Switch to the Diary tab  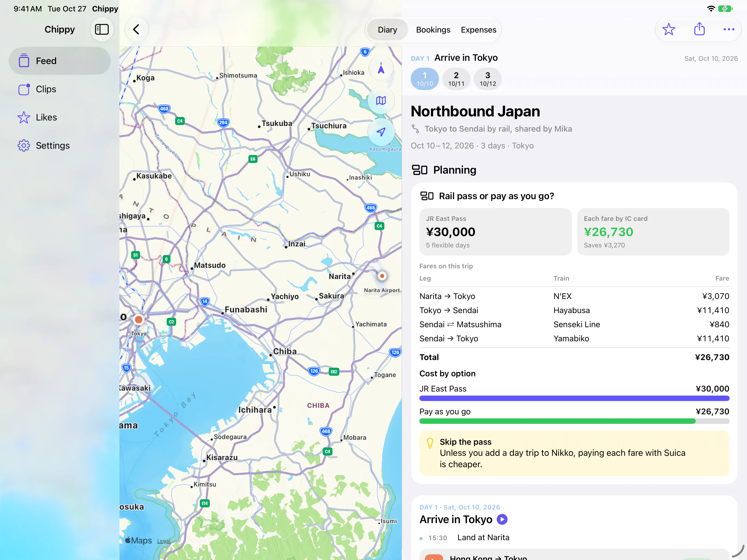click(387, 30)
